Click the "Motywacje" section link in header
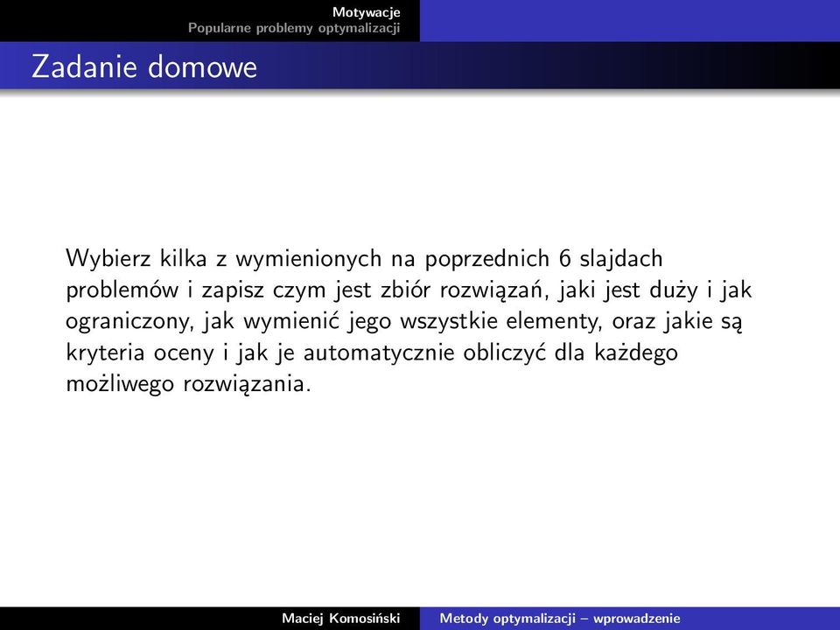The image size is (840, 630). [366, 11]
